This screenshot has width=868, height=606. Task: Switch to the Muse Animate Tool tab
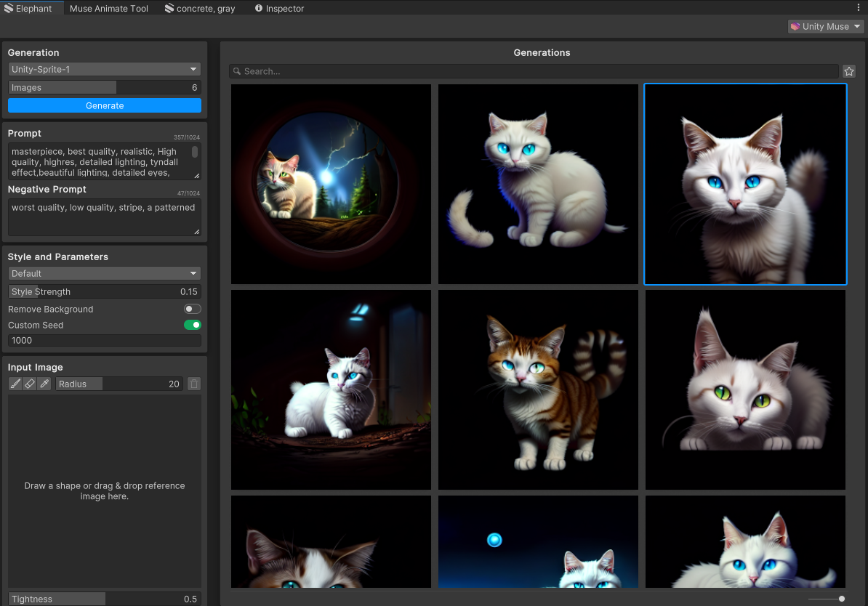(x=109, y=8)
